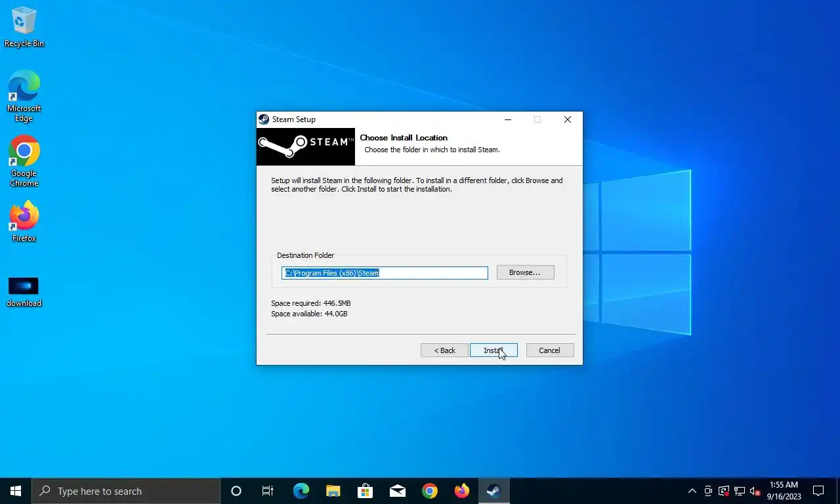Open the Recycle Bin desktop icon
This screenshot has width=840, height=504.
[24, 27]
